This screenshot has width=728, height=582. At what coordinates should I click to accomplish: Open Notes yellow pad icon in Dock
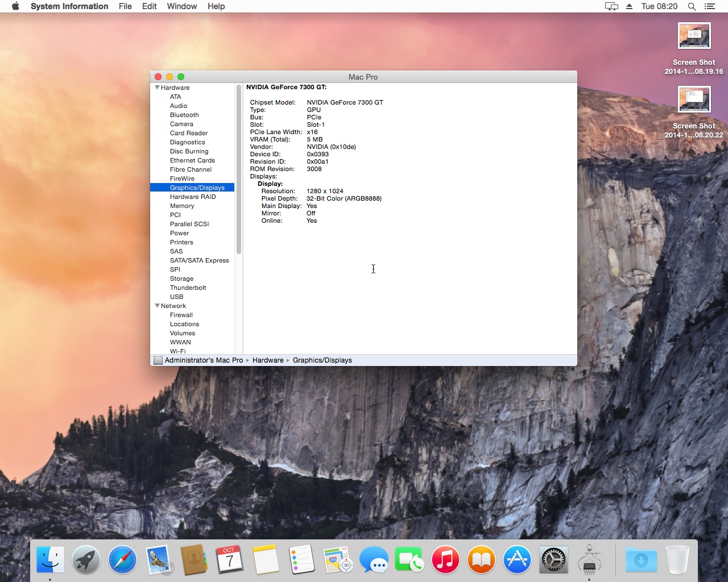click(266, 560)
